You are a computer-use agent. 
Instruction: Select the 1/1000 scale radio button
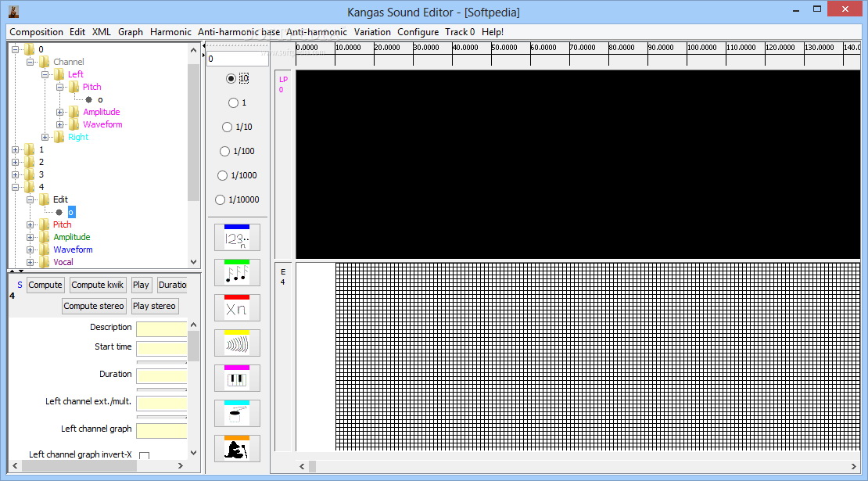(x=223, y=175)
